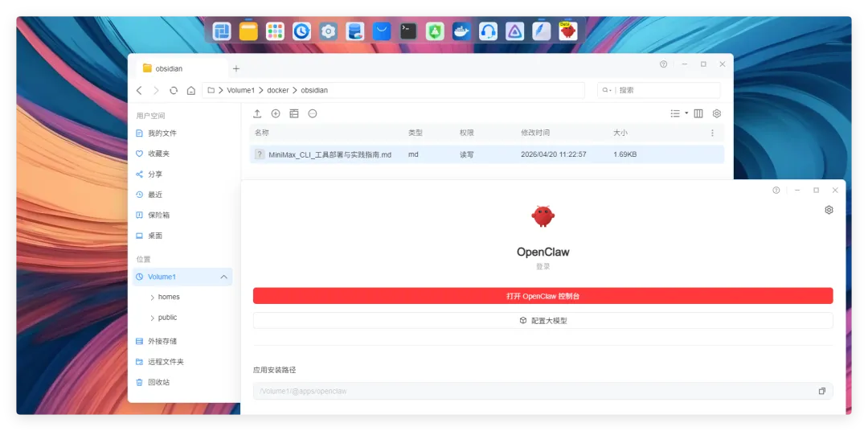Open the database storage dock icon
The width and height of the screenshot is (868, 431).
355,31
